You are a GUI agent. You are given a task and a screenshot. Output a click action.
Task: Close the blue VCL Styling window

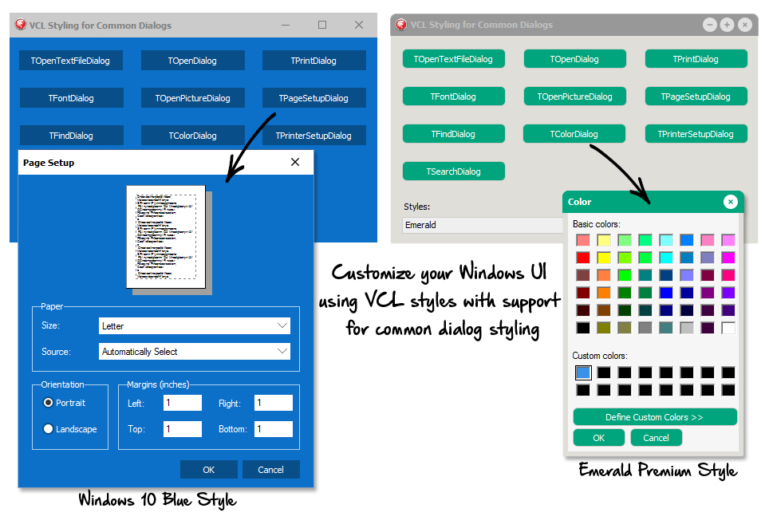(359, 25)
